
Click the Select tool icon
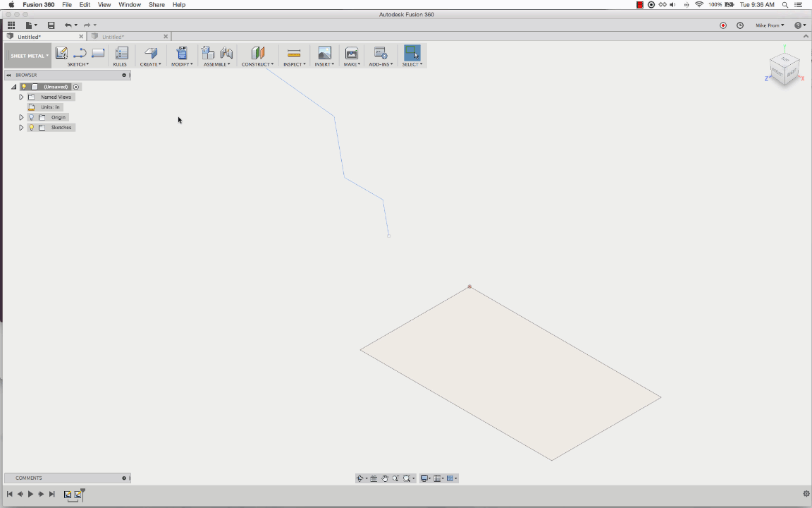tap(412, 53)
